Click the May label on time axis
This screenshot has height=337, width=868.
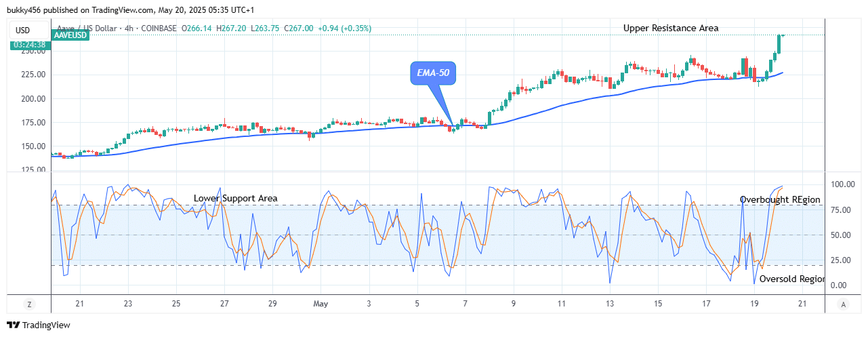pos(321,304)
